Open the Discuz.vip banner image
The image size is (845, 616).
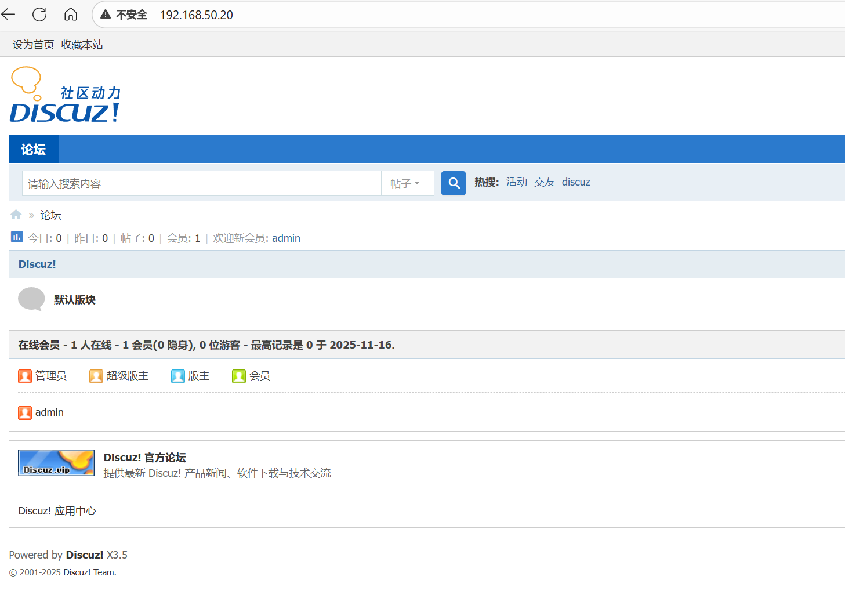56,463
